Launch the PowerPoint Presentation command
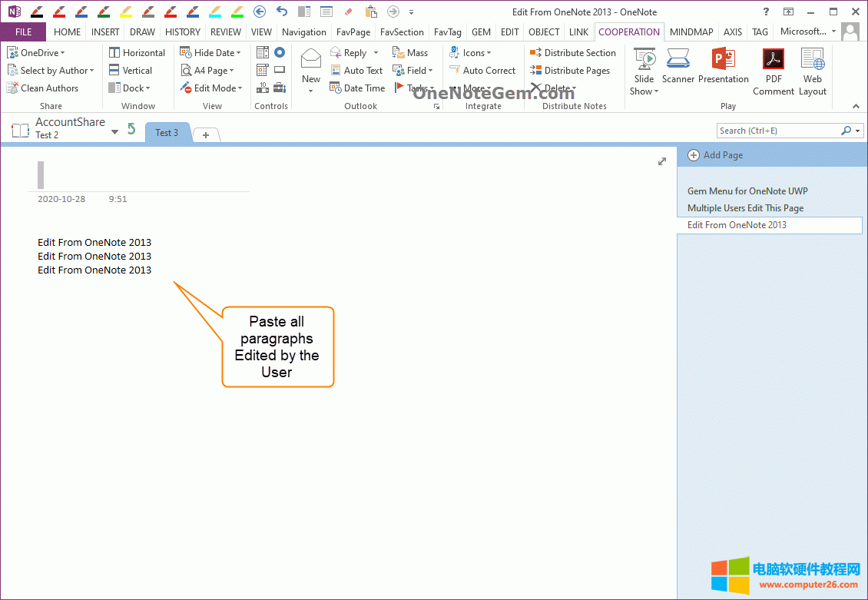The width and height of the screenshot is (868, 600). tap(723, 66)
